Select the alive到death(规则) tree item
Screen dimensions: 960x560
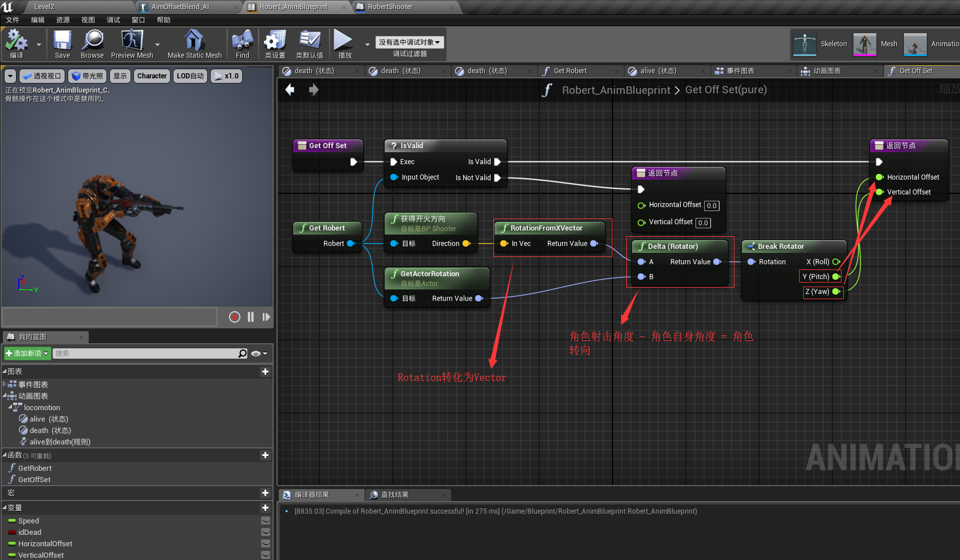pos(60,442)
